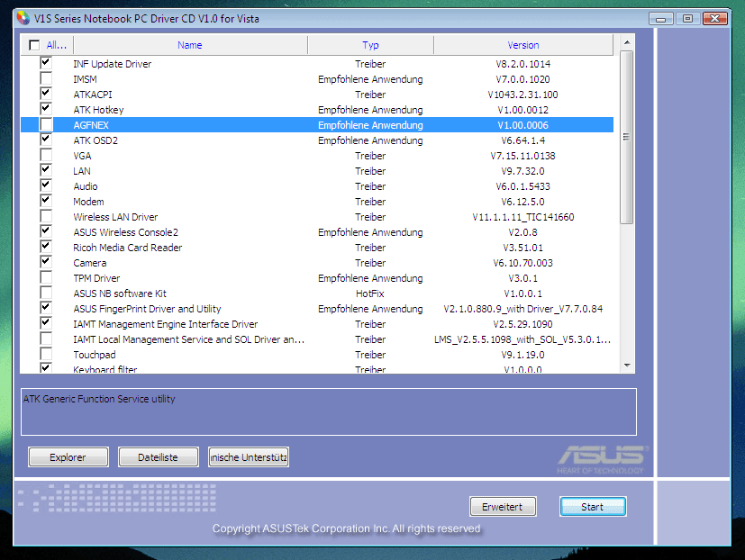Screen dimensions: 745x560
Task: Check the Touchpad driver checkbox
Action: 46,354
